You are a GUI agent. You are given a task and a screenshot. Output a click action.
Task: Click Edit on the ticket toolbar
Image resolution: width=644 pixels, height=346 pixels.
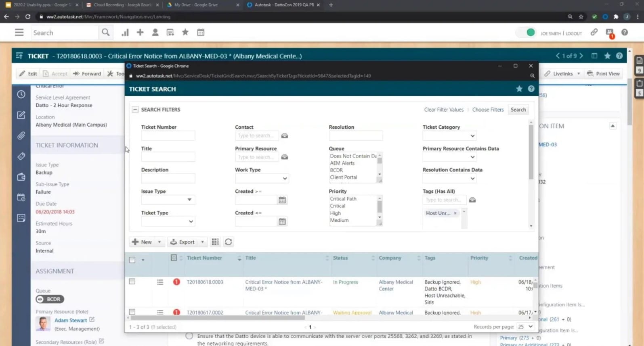click(x=28, y=74)
